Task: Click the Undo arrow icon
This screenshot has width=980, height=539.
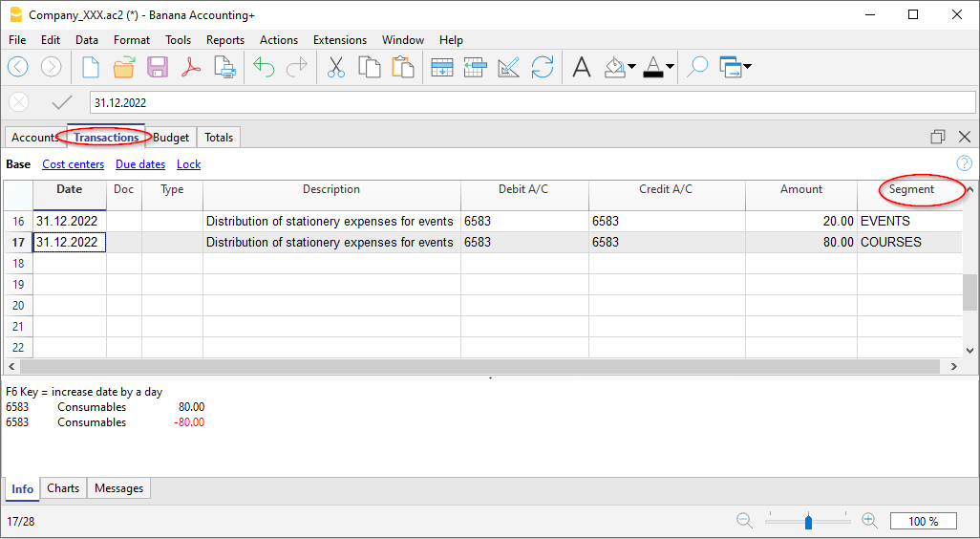Action: [x=264, y=67]
